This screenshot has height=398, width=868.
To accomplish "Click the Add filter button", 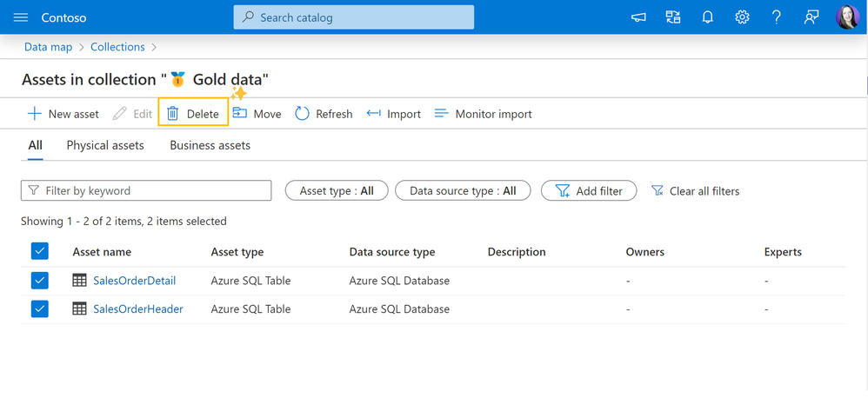I will pyautogui.click(x=589, y=190).
